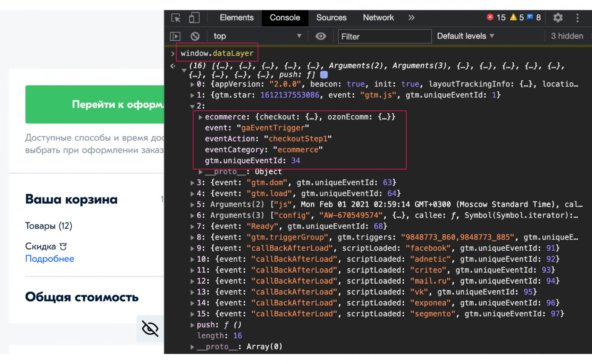Expand item 12 mail.ru scriptLoaded entry
Image resolution: width=592 pixels, height=364 pixels.
[x=192, y=281]
